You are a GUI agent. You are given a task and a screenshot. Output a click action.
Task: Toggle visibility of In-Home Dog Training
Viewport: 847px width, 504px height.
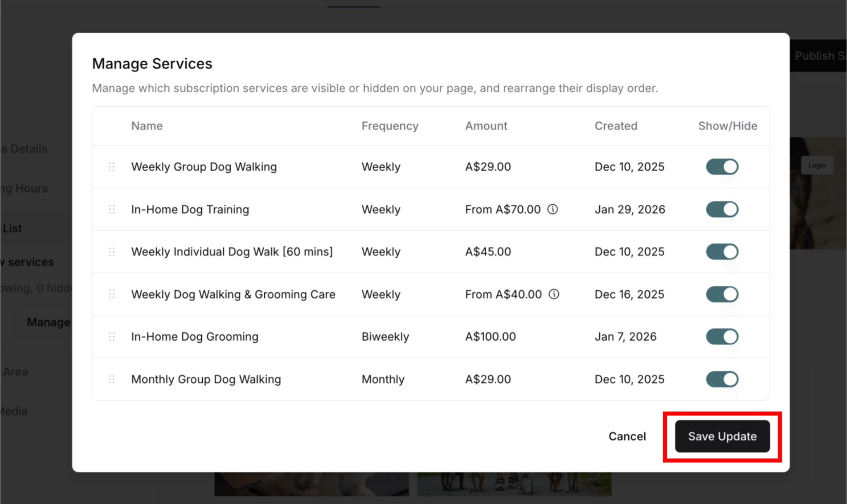[722, 209]
